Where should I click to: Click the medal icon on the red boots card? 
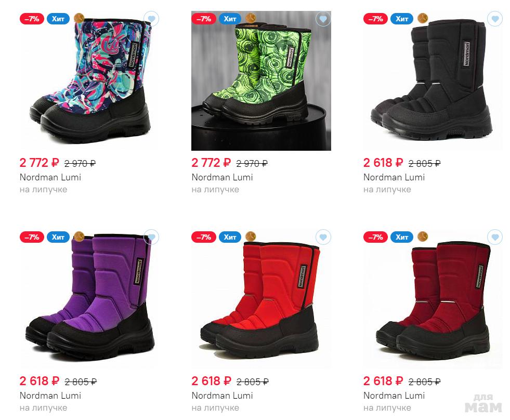[x=251, y=236]
